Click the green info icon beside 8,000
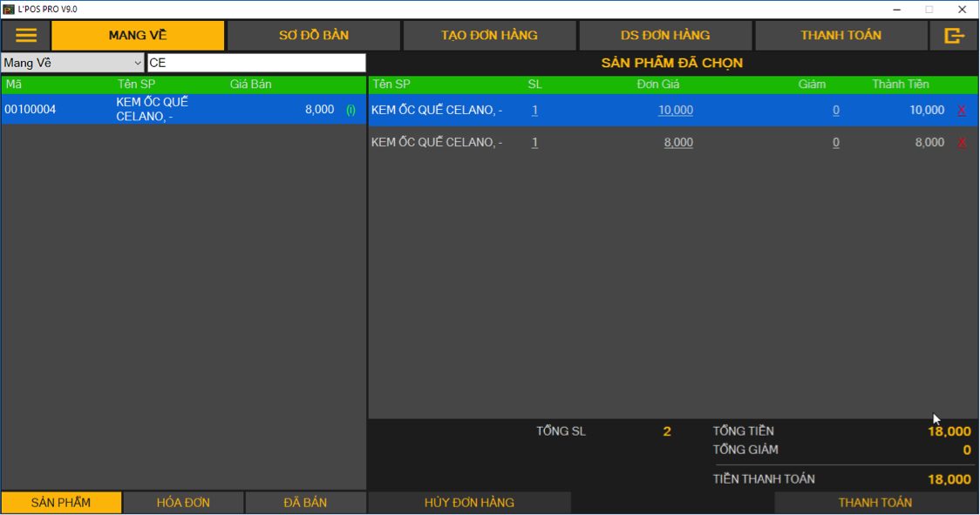This screenshot has height=515, width=980. pyautogui.click(x=350, y=110)
